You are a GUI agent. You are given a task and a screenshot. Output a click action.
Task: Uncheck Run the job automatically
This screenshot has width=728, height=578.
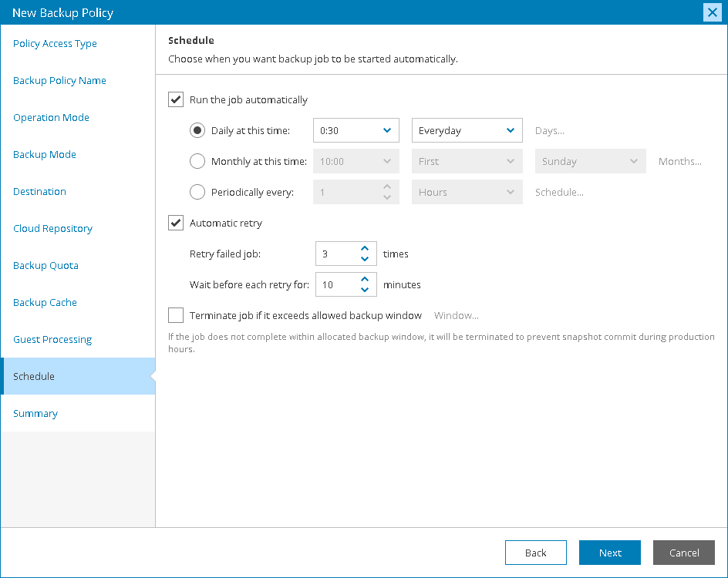tap(176, 99)
